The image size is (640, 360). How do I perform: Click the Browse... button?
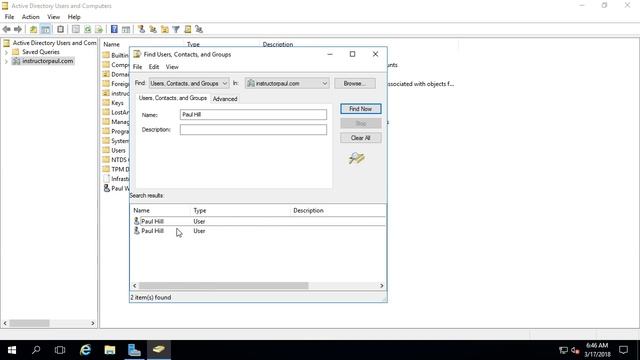[355, 83]
